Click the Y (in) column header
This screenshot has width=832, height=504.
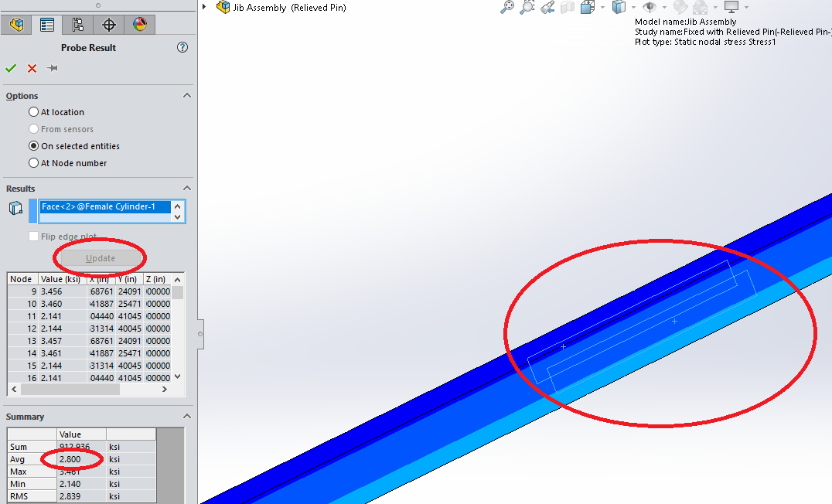(x=128, y=279)
